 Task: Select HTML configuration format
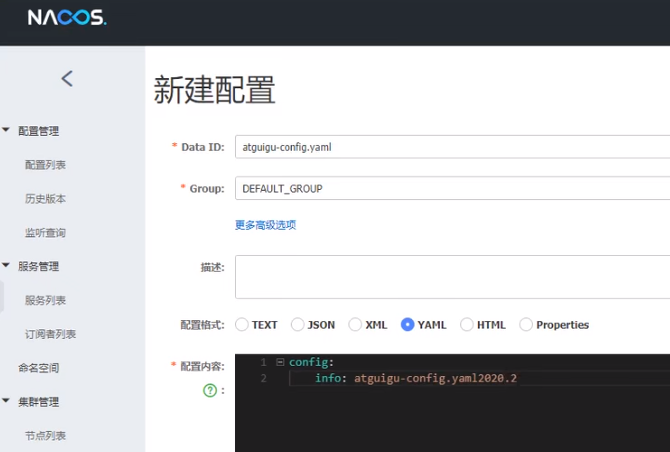[467, 324]
